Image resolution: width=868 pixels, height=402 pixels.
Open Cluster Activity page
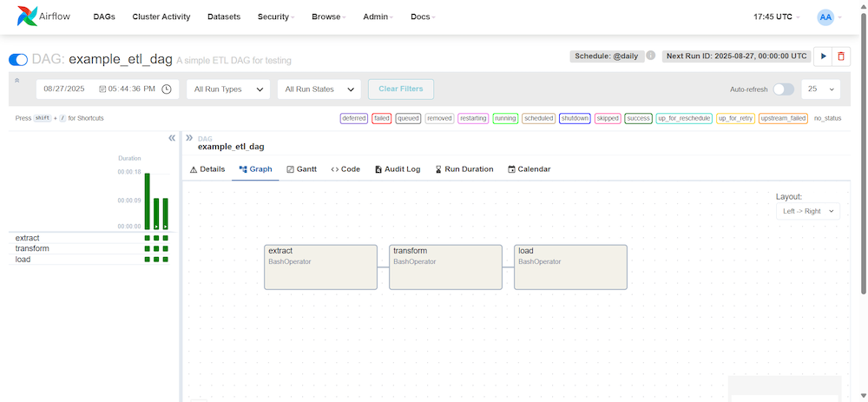[x=161, y=17]
